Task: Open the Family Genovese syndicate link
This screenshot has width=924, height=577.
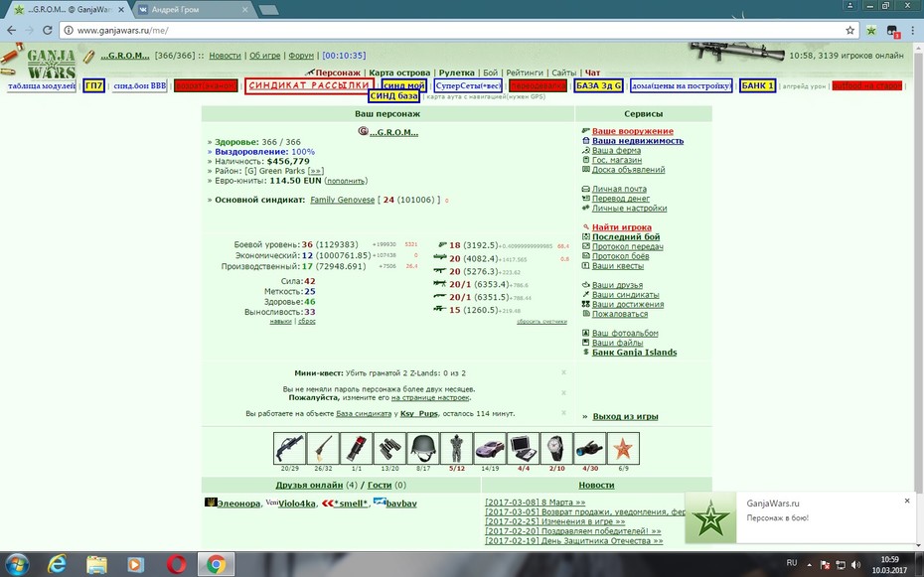Action: (343, 200)
